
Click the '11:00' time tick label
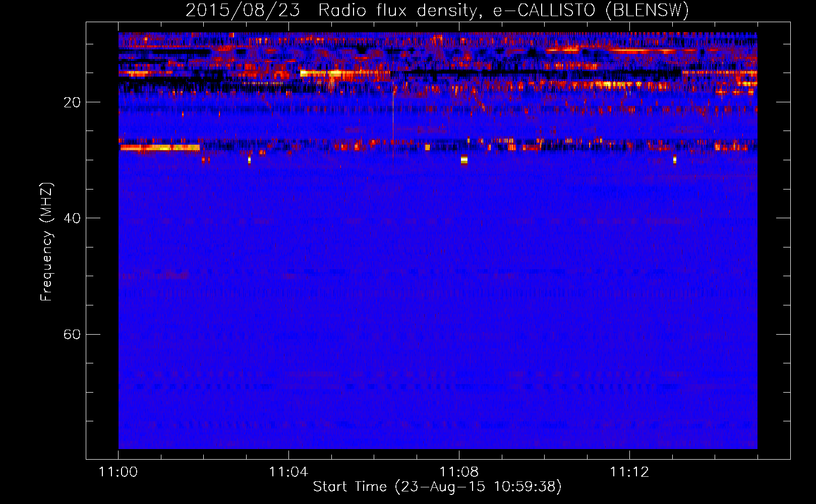coord(119,472)
